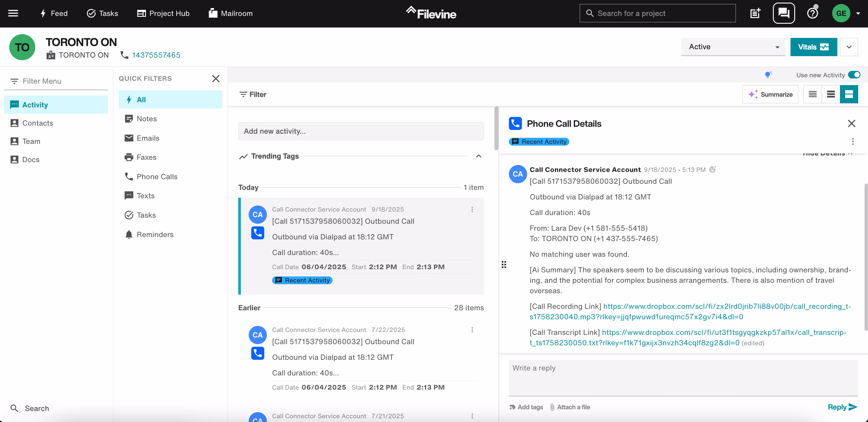Open the help menu with notification dot
The height and width of the screenshot is (422, 868).
point(812,13)
